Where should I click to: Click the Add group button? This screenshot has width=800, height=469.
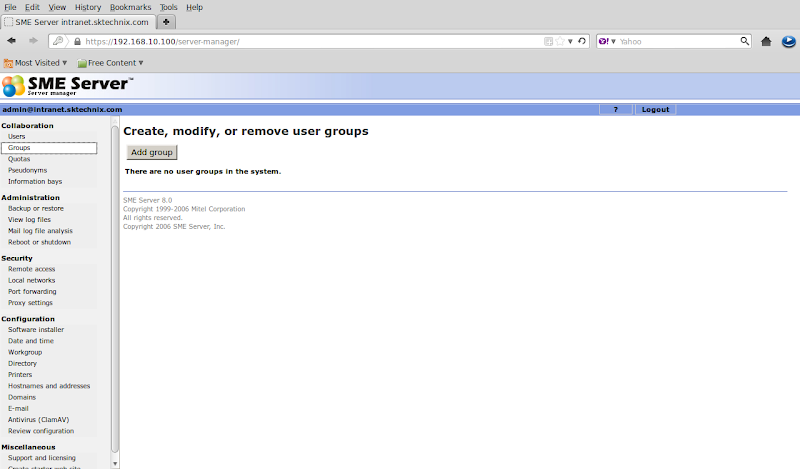[152, 152]
